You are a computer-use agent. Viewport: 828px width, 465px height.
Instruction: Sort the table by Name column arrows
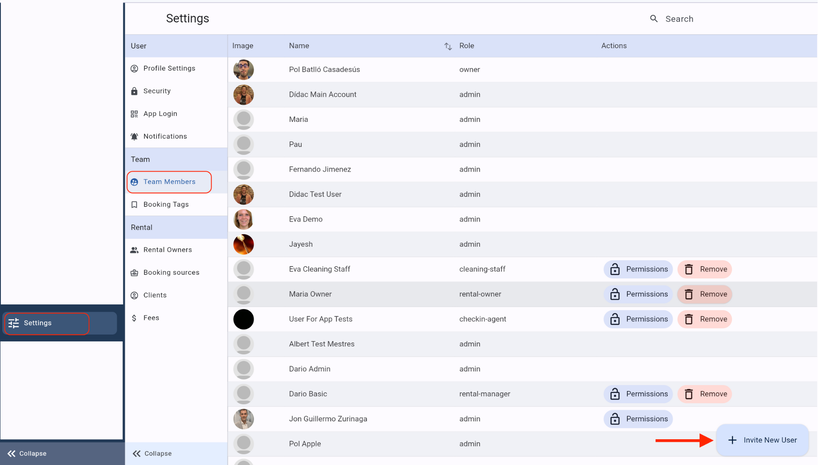[448, 47]
